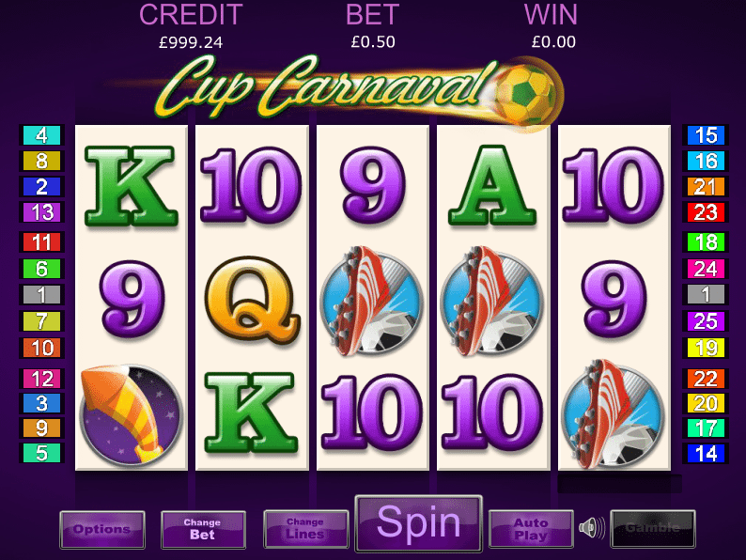Select payline 15 blue marker on right
Viewport: 746px width, 560px height.
706,135
